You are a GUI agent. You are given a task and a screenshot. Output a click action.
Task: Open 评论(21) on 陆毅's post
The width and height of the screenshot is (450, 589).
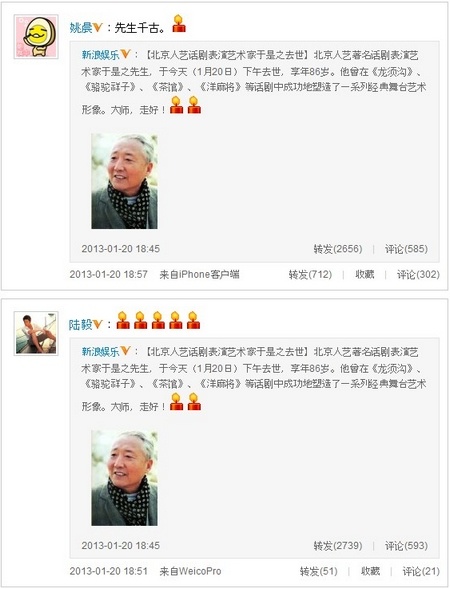coord(421,571)
